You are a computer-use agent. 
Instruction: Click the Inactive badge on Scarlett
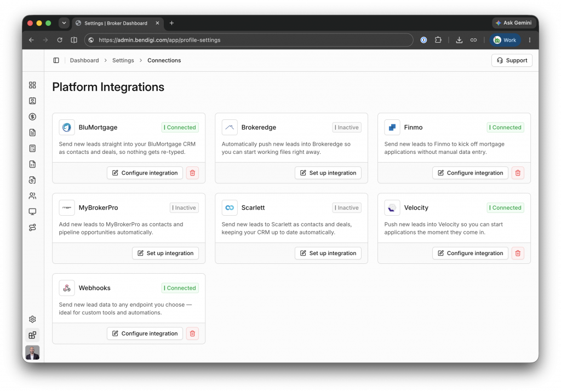[x=347, y=208]
